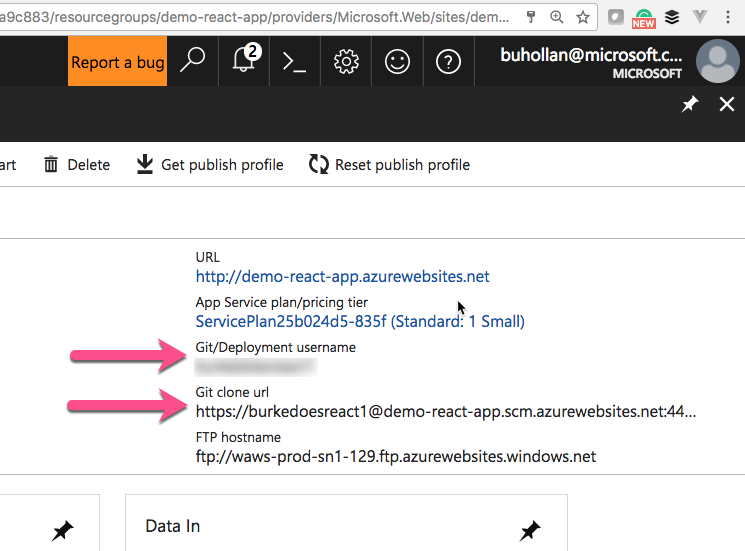Open the help question mark
Image resolution: width=745 pixels, height=551 pixels.
[448, 61]
